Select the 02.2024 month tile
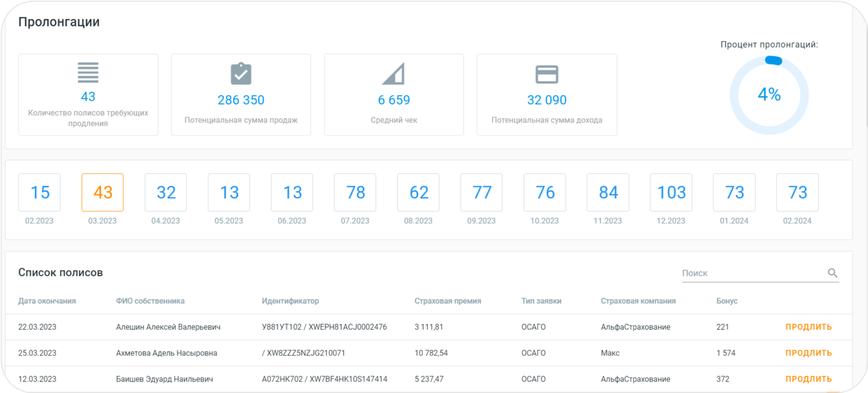The width and height of the screenshot is (868, 393). [797, 192]
